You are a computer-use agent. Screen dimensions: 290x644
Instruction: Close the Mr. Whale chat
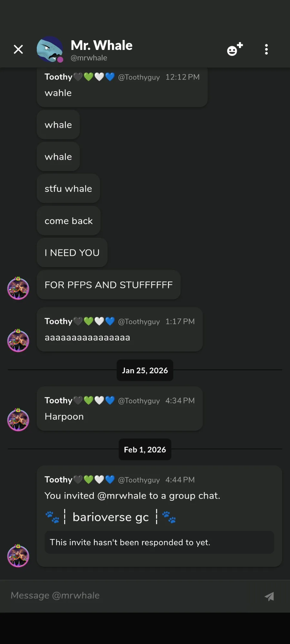coord(18,49)
